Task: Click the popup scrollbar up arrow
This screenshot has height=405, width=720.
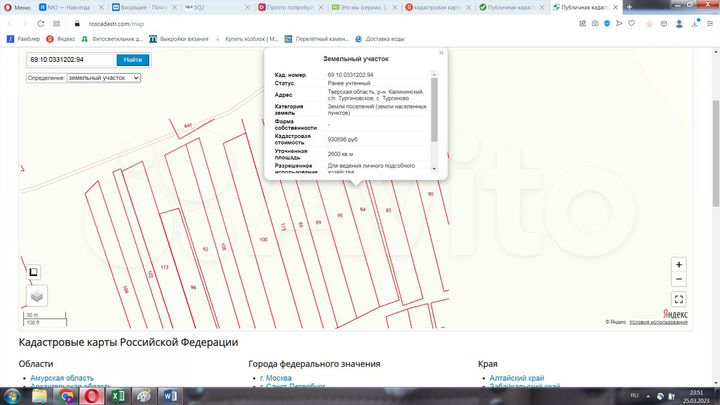Action: pyautogui.click(x=434, y=74)
